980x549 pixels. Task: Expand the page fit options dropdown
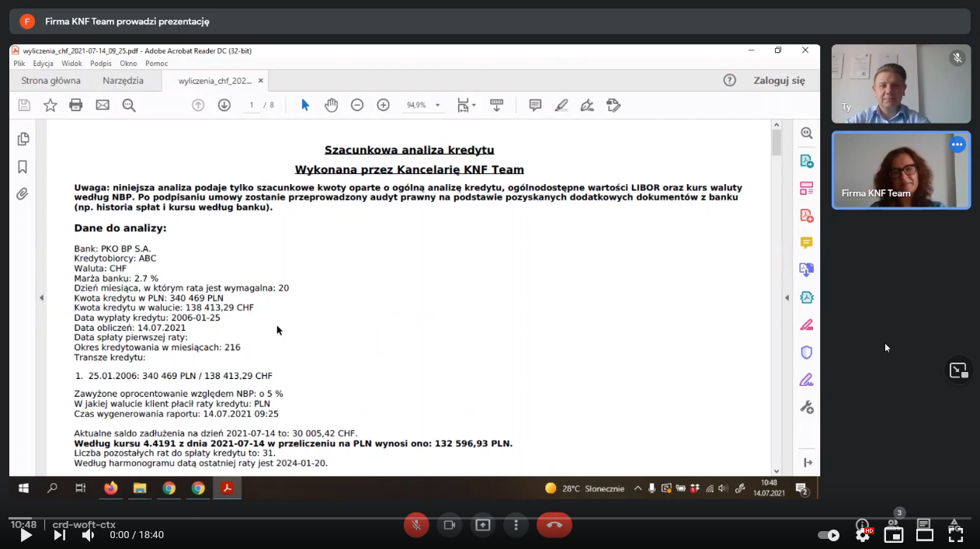click(474, 106)
